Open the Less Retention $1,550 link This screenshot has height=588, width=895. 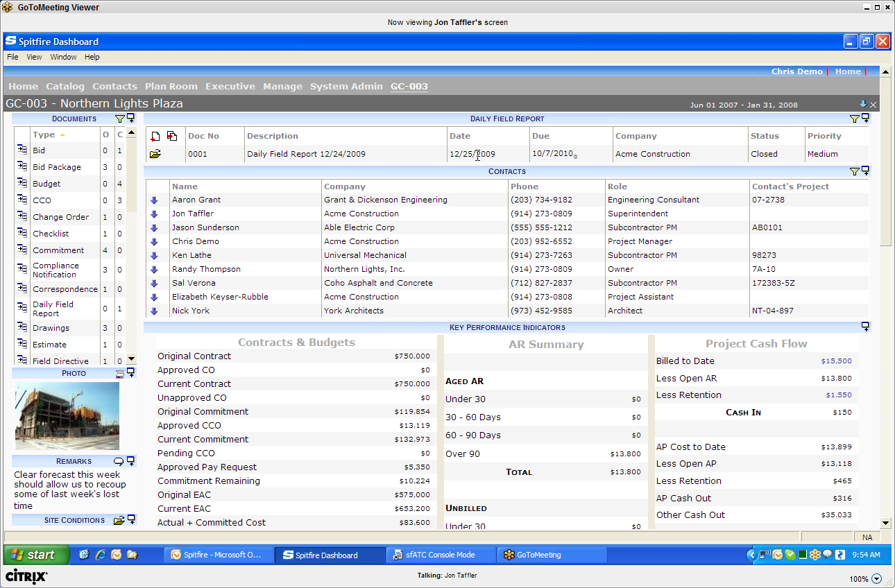point(839,395)
